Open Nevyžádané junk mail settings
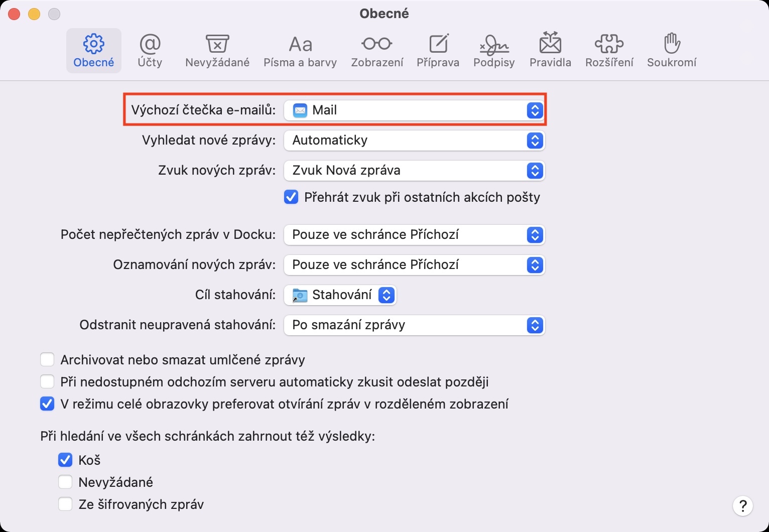 217,51
